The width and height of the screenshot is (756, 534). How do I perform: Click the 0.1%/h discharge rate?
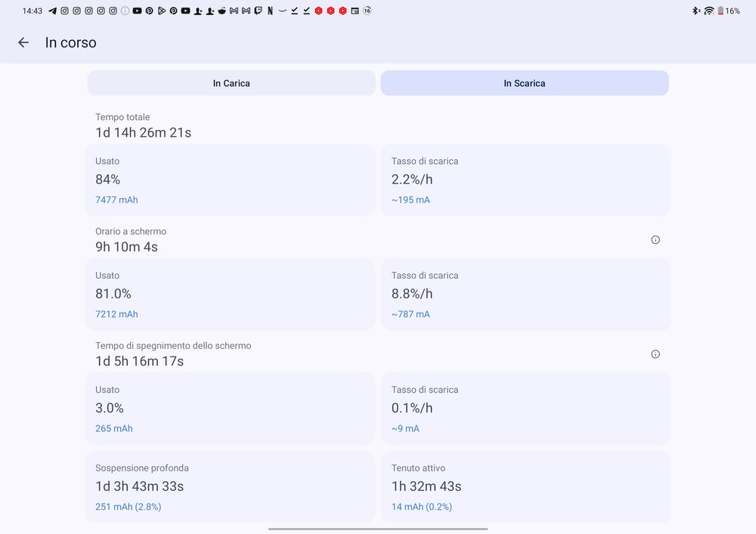[x=412, y=408]
